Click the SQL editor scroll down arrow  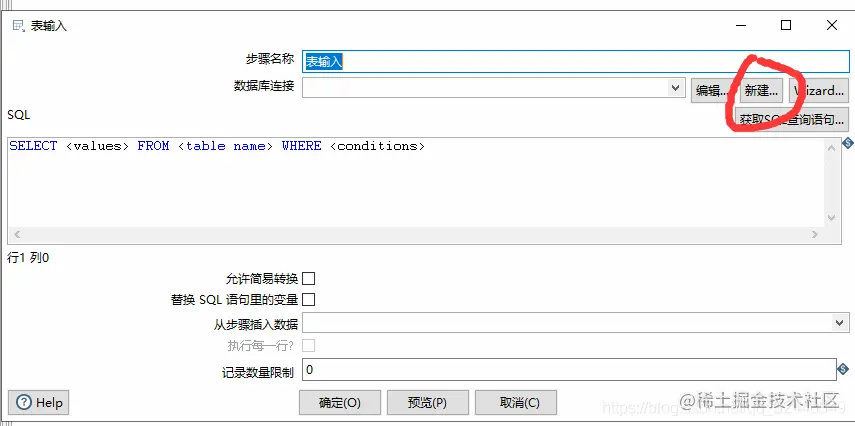coord(832,218)
